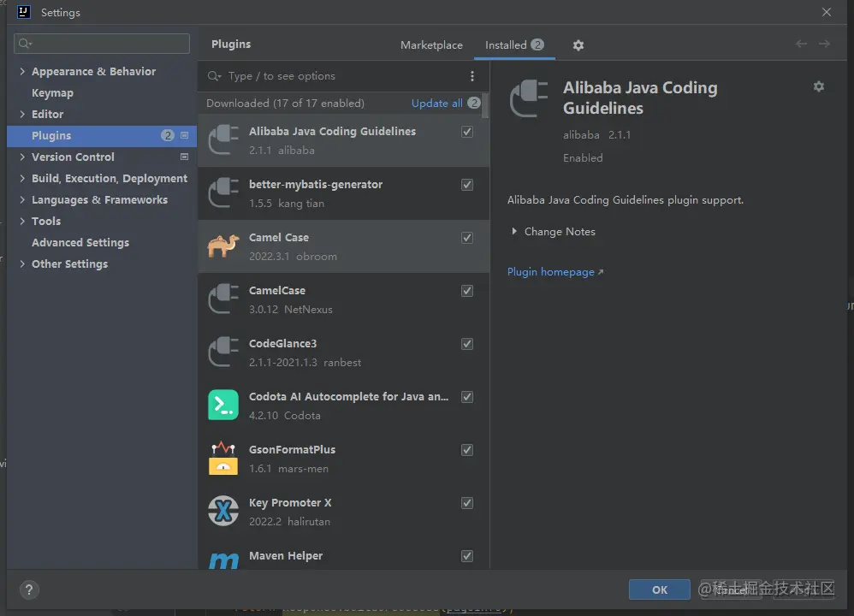Screen dimensions: 854x616
Task: Click the magnifier icon in settings search
Action: click(25, 44)
